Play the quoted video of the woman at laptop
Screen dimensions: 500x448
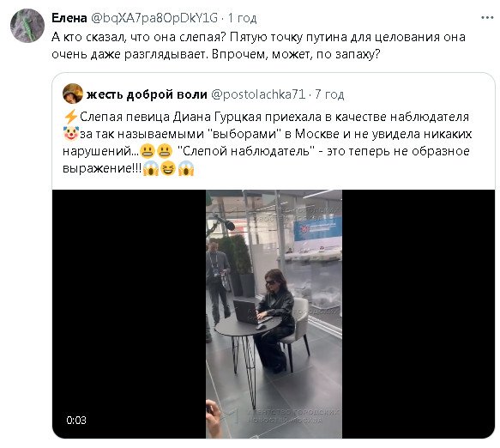(274, 314)
